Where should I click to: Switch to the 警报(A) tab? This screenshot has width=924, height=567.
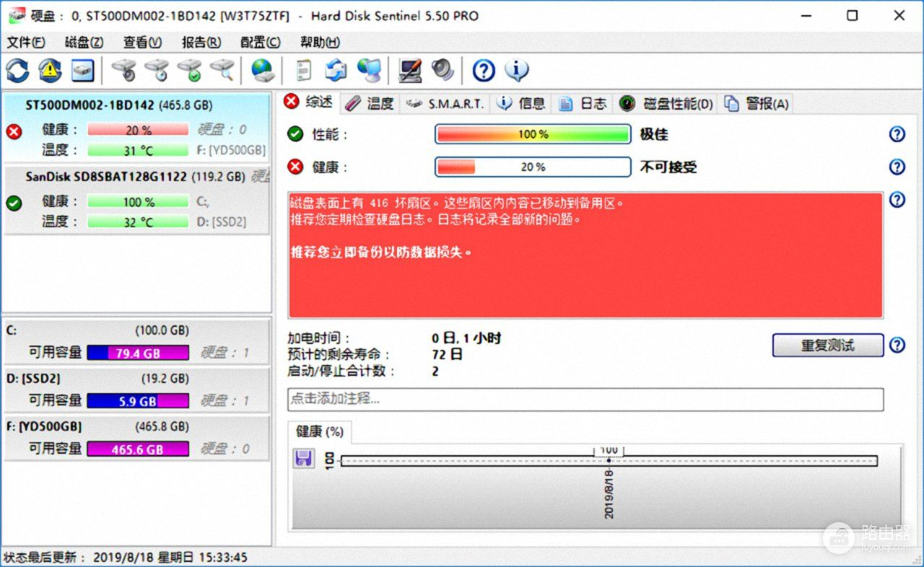pyautogui.click(x=756, y=103)
